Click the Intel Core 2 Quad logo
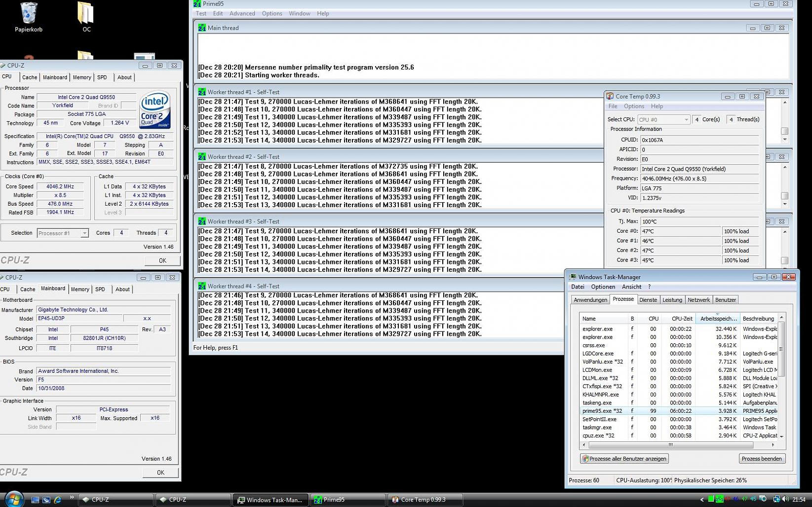The image size is (812, 507). pos(155,109)
